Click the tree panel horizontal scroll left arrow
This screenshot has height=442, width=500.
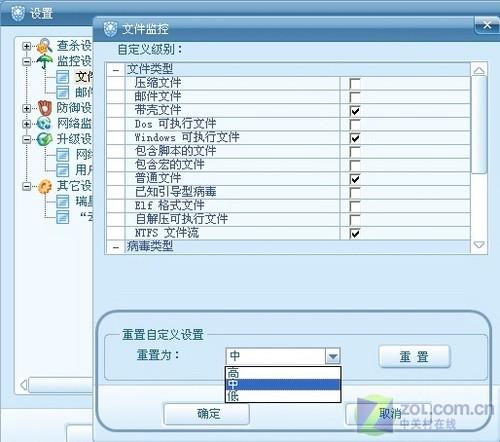23,385
